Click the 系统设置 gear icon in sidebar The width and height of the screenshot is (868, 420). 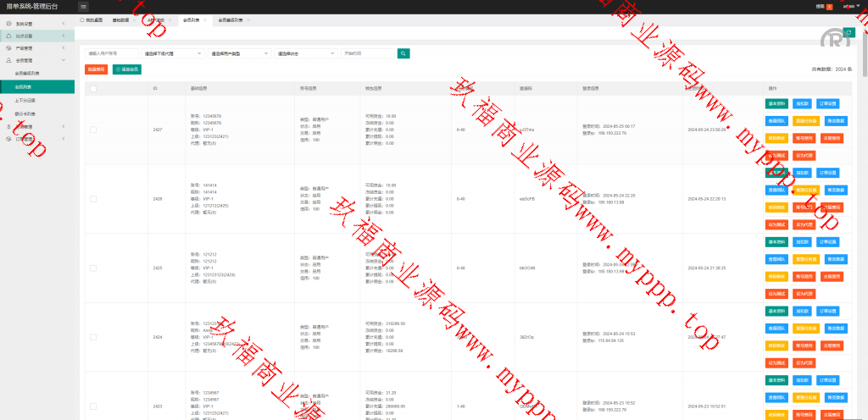(8, 24)
